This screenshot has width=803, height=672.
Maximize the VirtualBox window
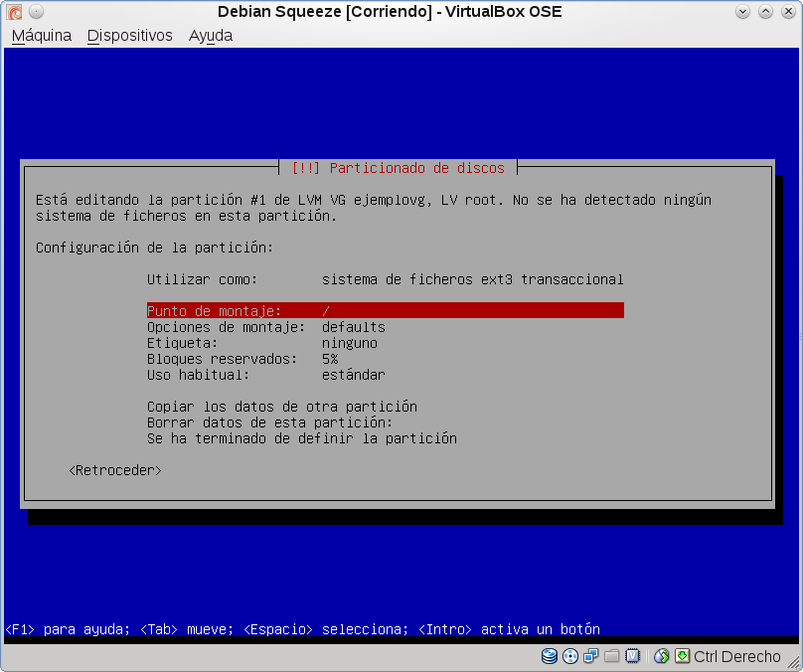click(765, 11)
